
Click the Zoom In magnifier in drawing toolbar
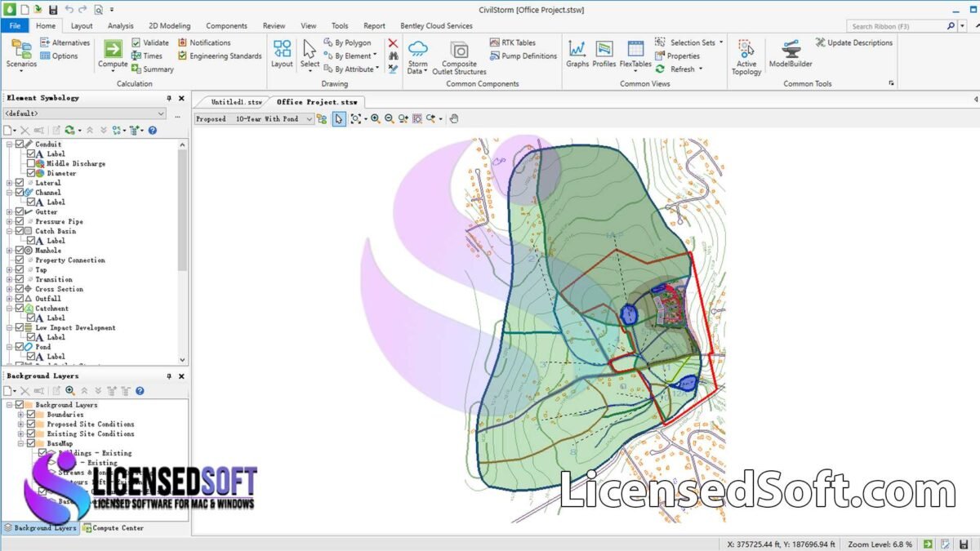click(375, 118)
